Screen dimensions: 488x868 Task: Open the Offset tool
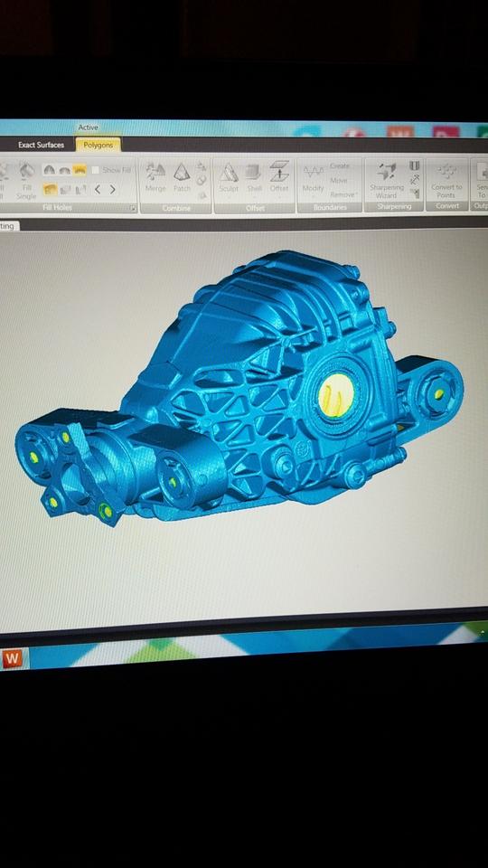pyautogui.click(x=279, y=178)
